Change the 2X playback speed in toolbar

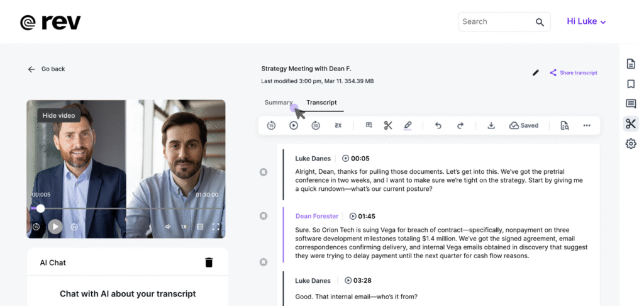(x=338, y=126)
